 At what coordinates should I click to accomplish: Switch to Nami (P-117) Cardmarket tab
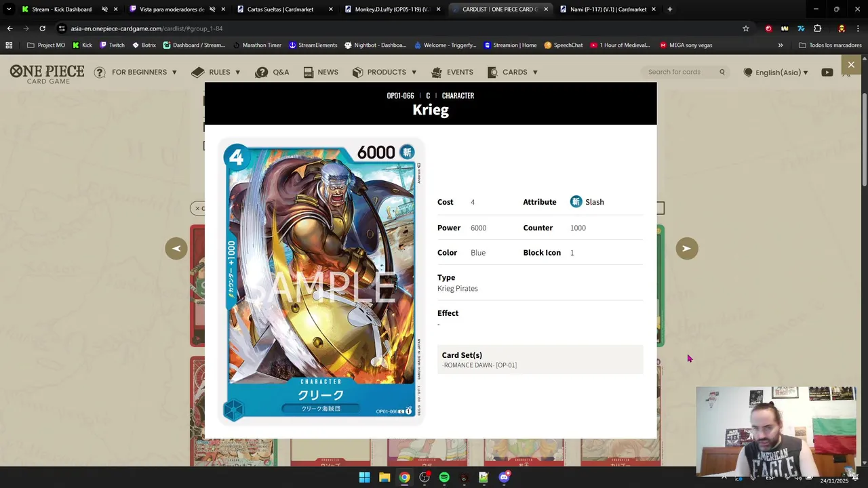click(607, 9)
